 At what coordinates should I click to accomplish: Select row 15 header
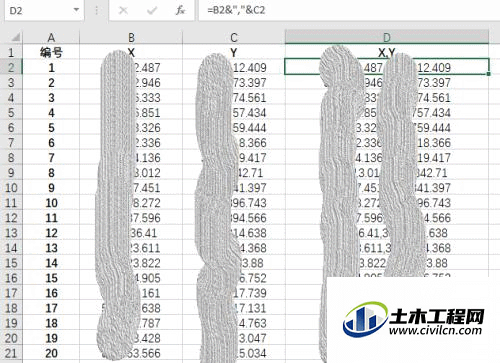point(11,263)
